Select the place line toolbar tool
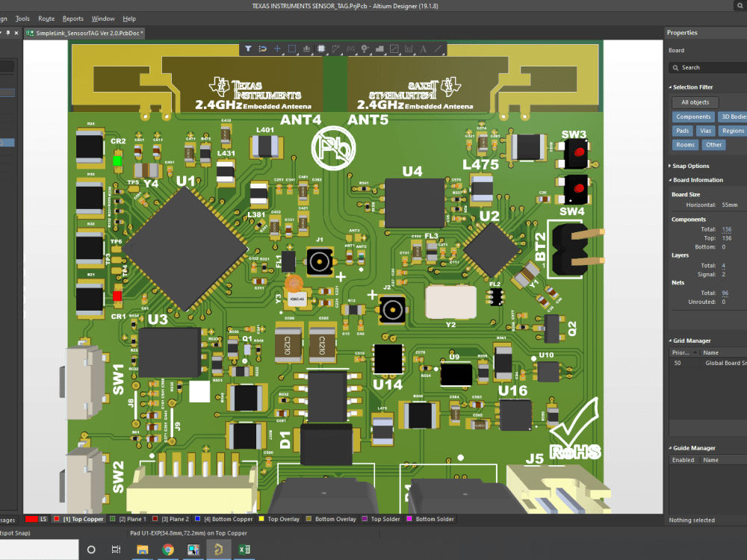Image resolution: width=747 pixels, height=560 pixels. pos(437,49)
